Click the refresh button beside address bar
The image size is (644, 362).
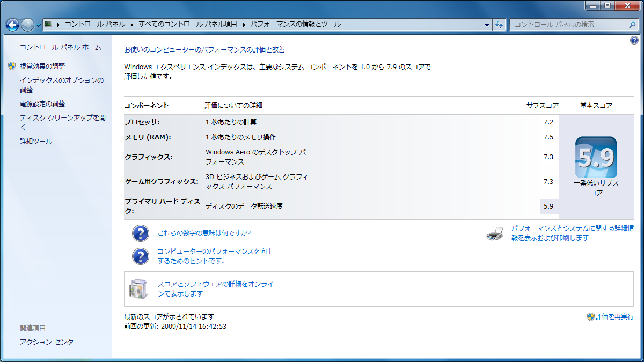coord(499,25)
